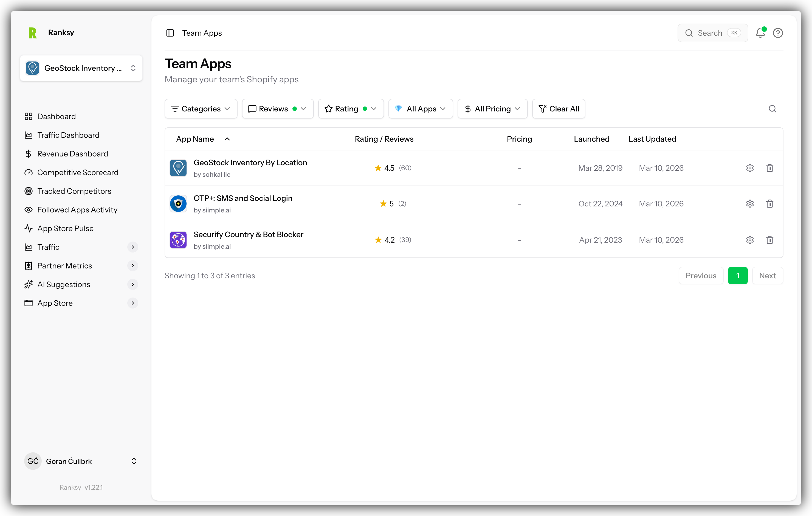
Task: Delete GeoStock Inventory By Location with trash icon
Action: pos(769,168)
